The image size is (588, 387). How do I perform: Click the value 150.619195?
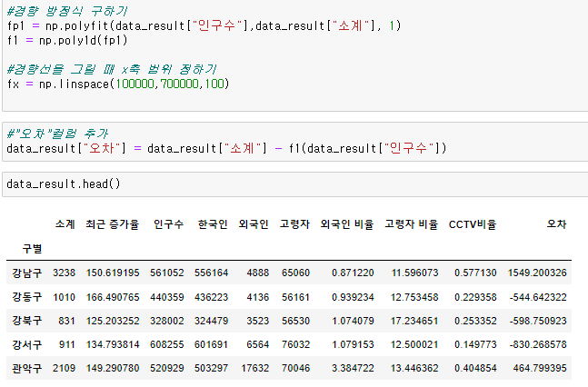click(x=113, y=273)
